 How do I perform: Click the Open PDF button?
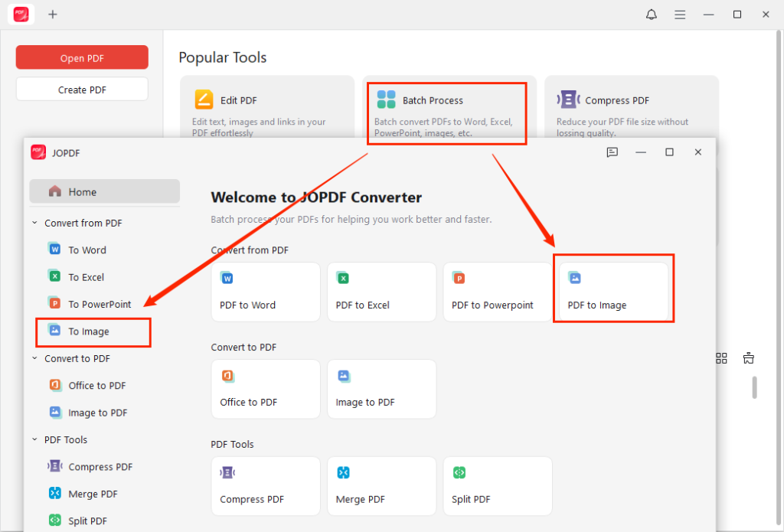coord(82,57)
